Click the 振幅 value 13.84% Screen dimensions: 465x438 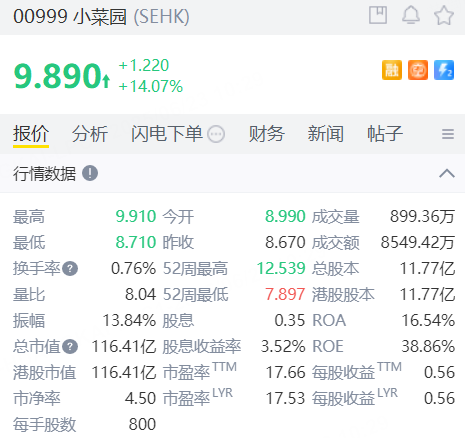point(129,320)
